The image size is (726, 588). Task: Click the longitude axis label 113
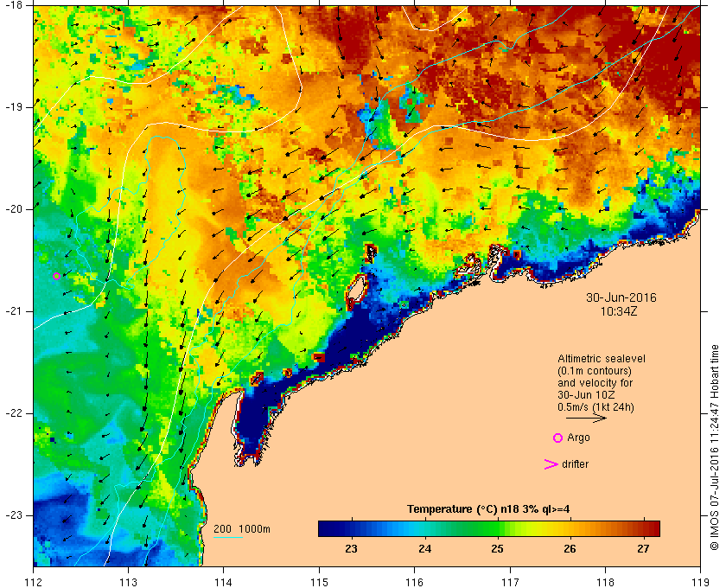[128, 582]
